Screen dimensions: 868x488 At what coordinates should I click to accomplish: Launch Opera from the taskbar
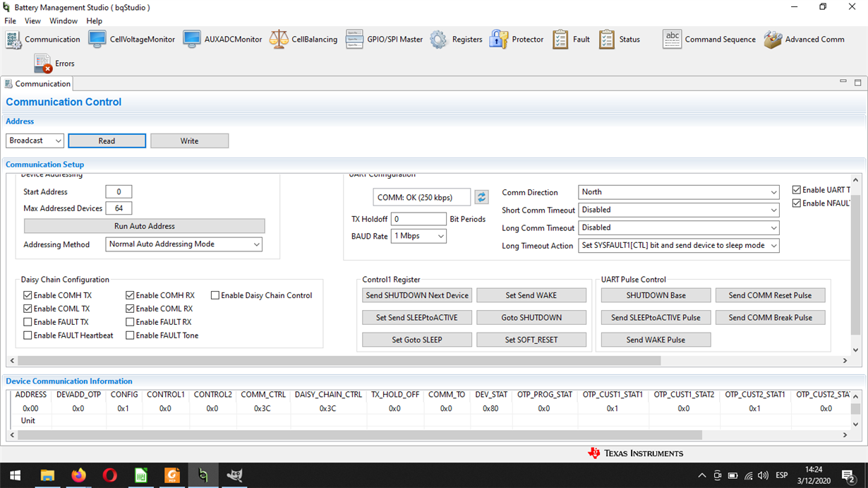[x=109, y=475]
